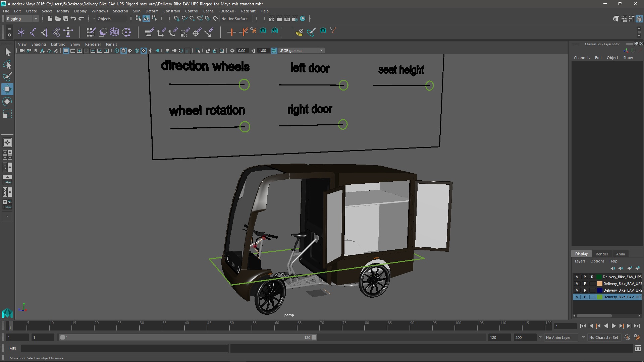
Task: Open the Skeleton menu
Action: point(120,11)
